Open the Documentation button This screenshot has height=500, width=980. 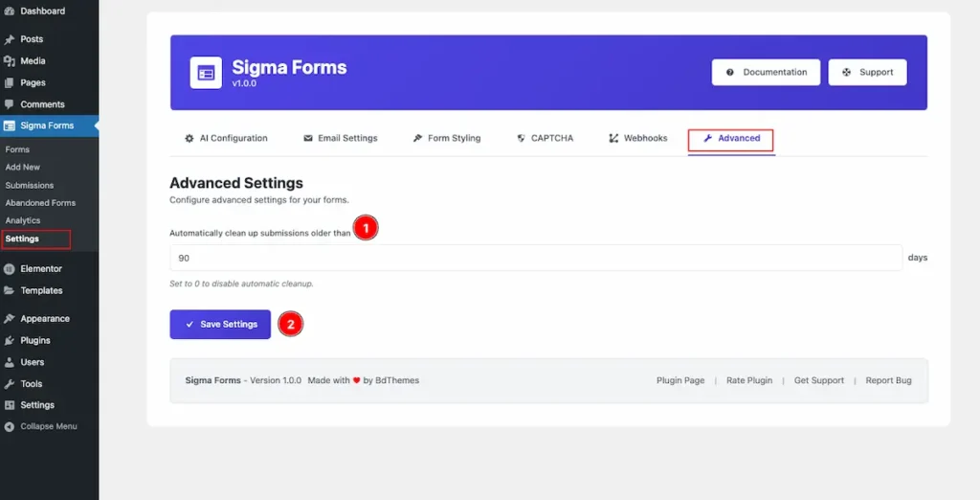click(766, 73)
